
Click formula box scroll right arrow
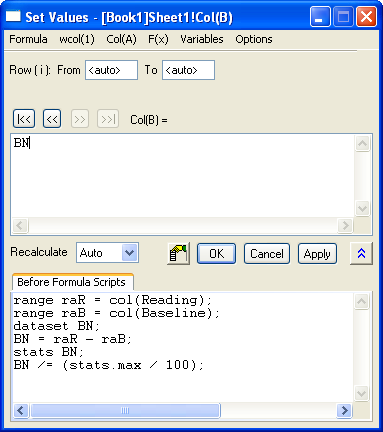[345, 226]
